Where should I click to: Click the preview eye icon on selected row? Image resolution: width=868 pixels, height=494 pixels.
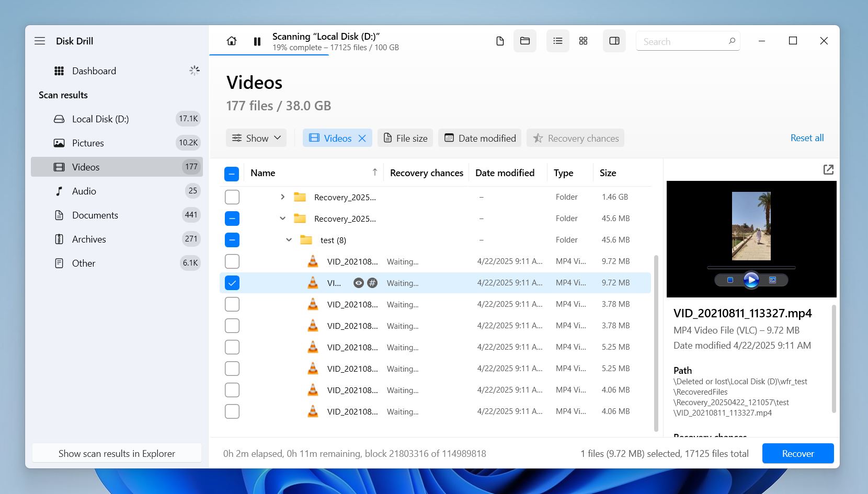(x=358, y=283)
